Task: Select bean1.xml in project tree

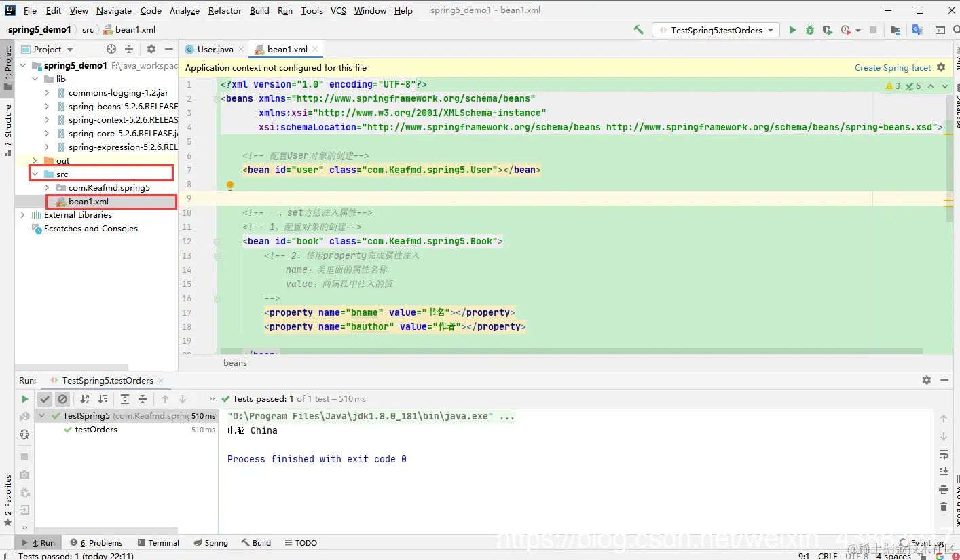Action: [88, 202]
